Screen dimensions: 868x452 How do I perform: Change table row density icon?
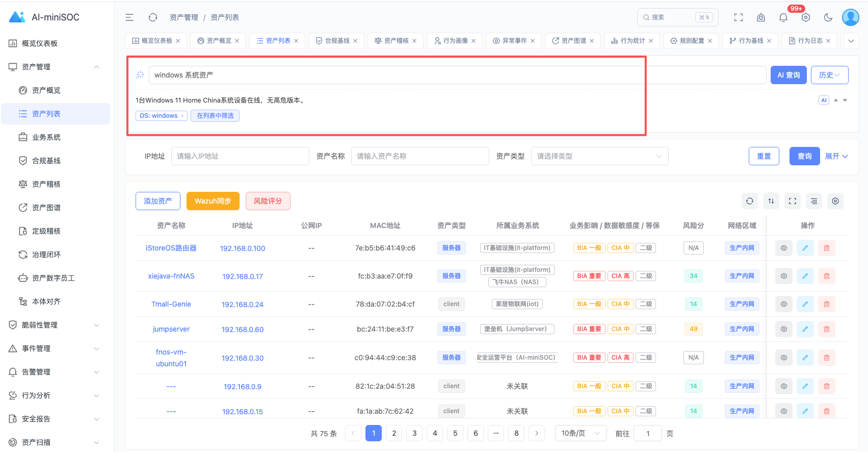tap(814, 201)
